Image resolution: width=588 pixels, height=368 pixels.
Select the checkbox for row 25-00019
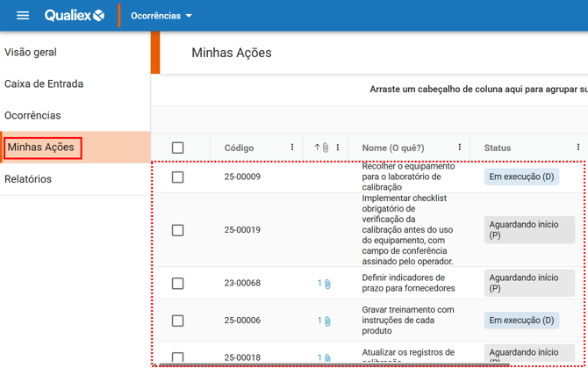click(178, 230)
